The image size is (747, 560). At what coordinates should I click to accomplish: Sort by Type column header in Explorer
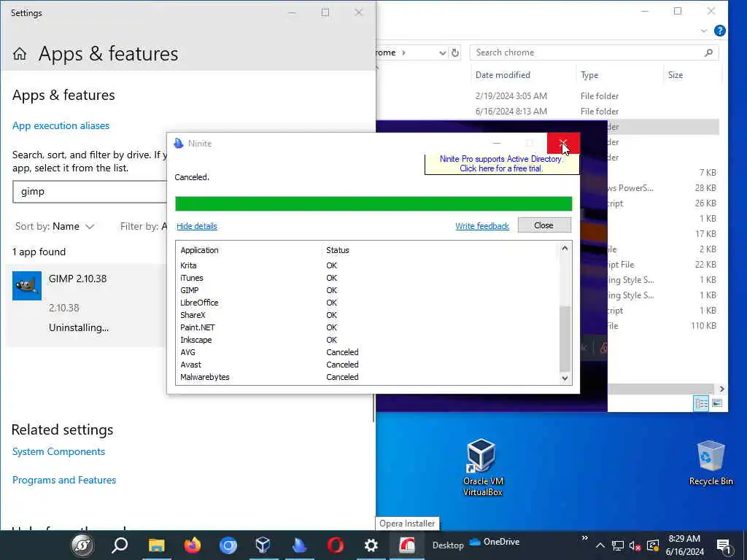coord(589,75)
